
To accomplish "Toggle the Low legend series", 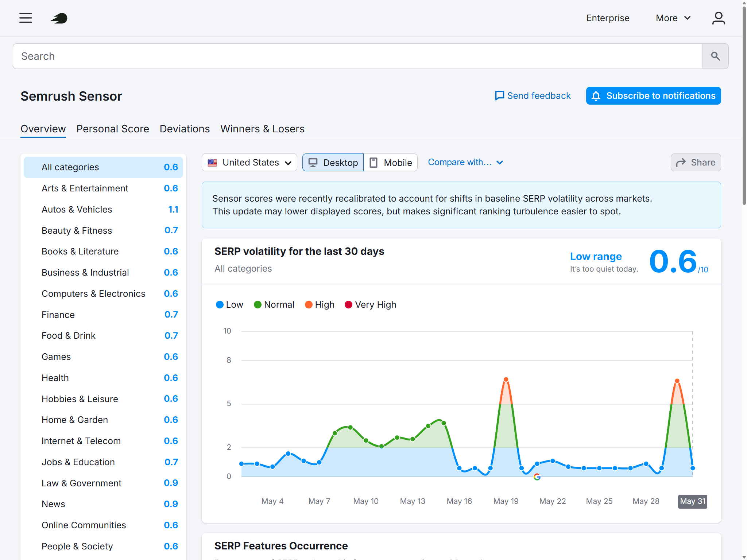I will click(229, 304).
